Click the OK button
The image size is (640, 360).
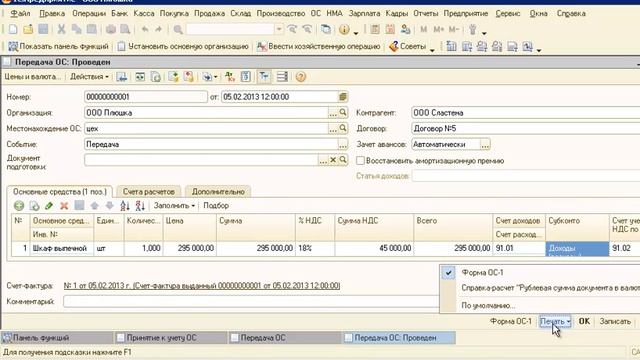tap(584, 322)
